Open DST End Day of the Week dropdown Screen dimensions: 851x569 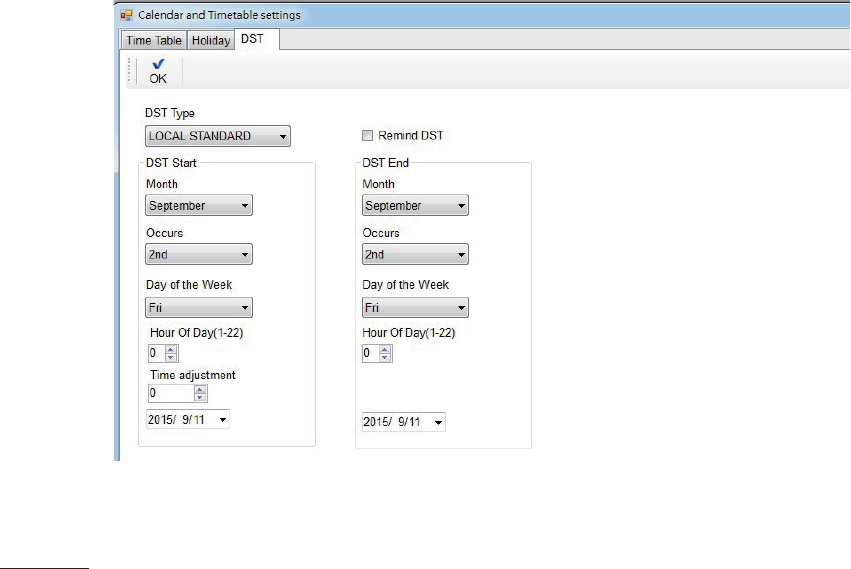point(415,307)
